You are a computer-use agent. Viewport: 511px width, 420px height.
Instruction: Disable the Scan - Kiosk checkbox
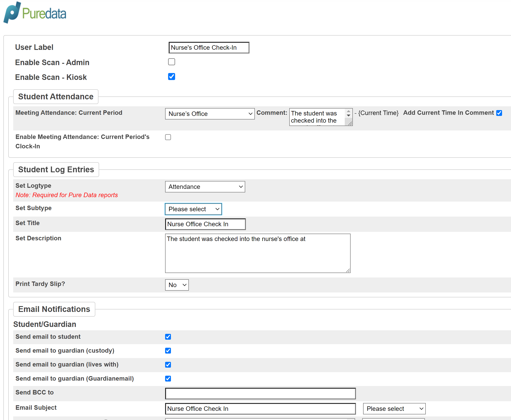(x=171, y=77)
